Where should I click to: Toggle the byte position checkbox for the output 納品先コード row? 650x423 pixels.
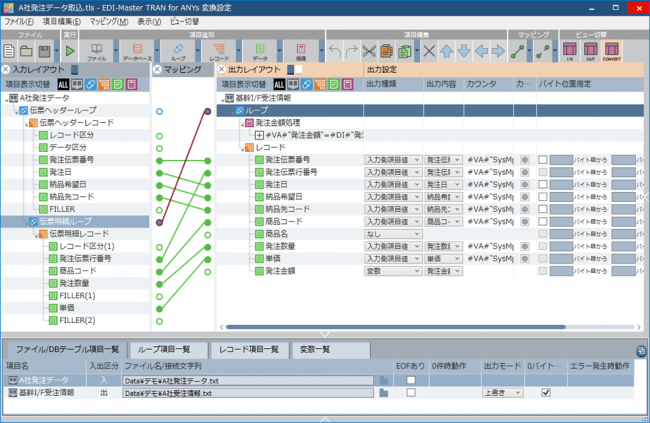coord(542,209)
